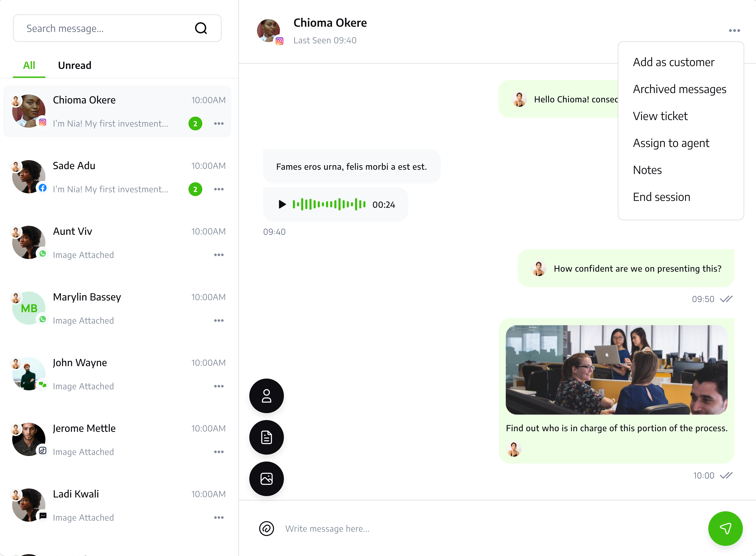The width and height of the screenshot is (756, 556).
Task: Click Ladi Kwali's SMS badge icon
Action: click(42, 516)
